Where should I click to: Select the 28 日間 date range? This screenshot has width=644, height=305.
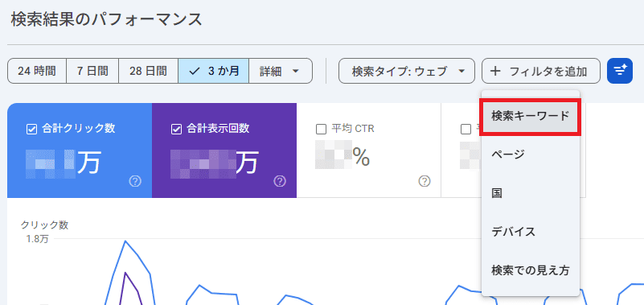click(148, 71)
